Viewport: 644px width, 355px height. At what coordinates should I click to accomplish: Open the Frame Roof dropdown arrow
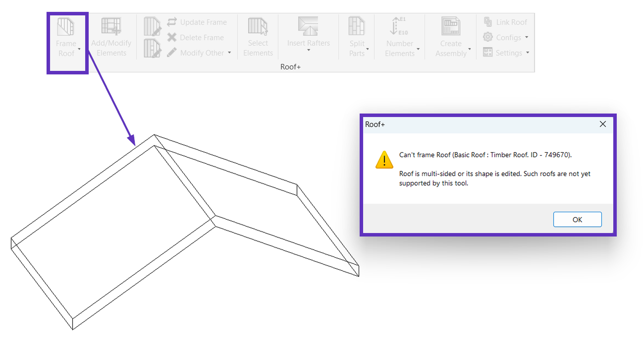(79, 49)
